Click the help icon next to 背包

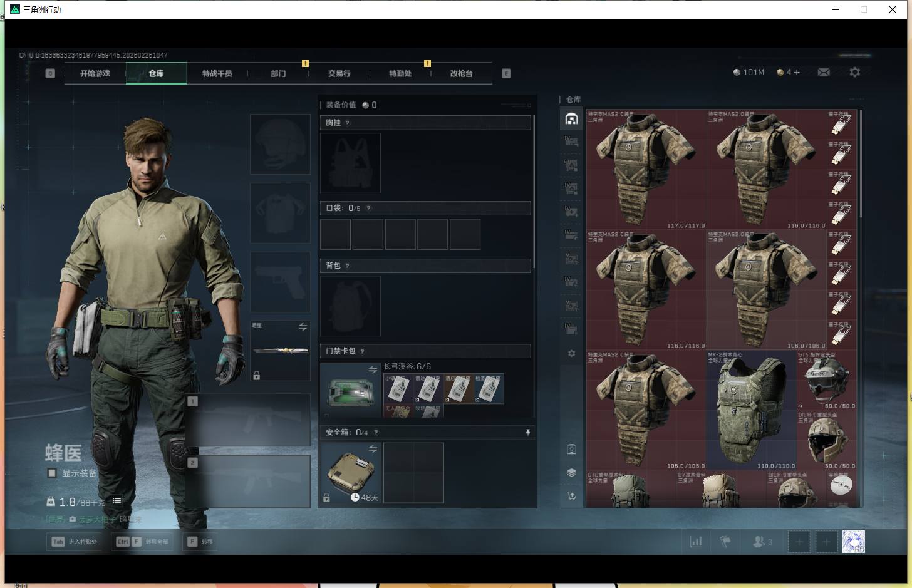pyautogui.click(x=348, y=266)
